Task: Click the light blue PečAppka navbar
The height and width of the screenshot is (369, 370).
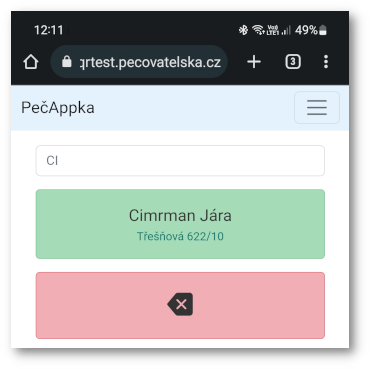Action: pyautogui.click(x=180, y=108)
